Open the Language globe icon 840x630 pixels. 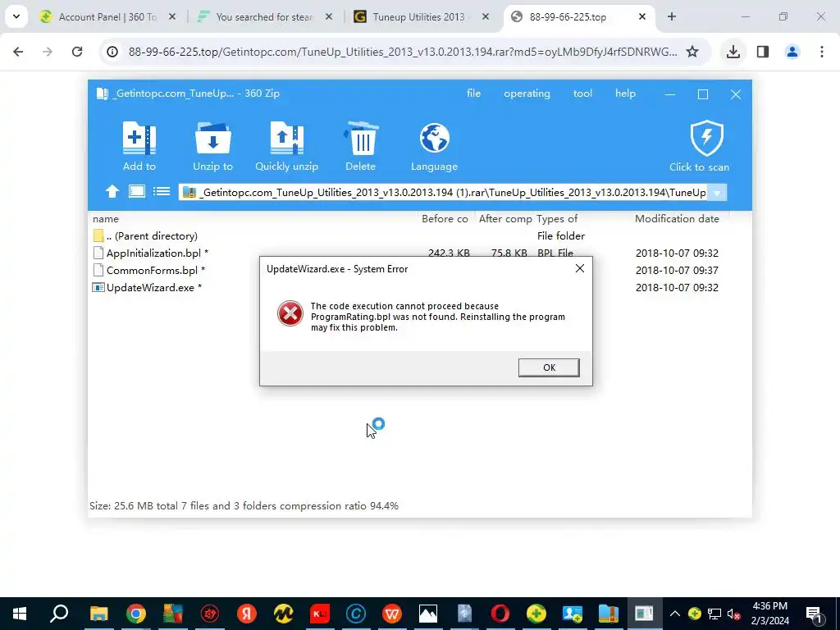coord(435,138)
